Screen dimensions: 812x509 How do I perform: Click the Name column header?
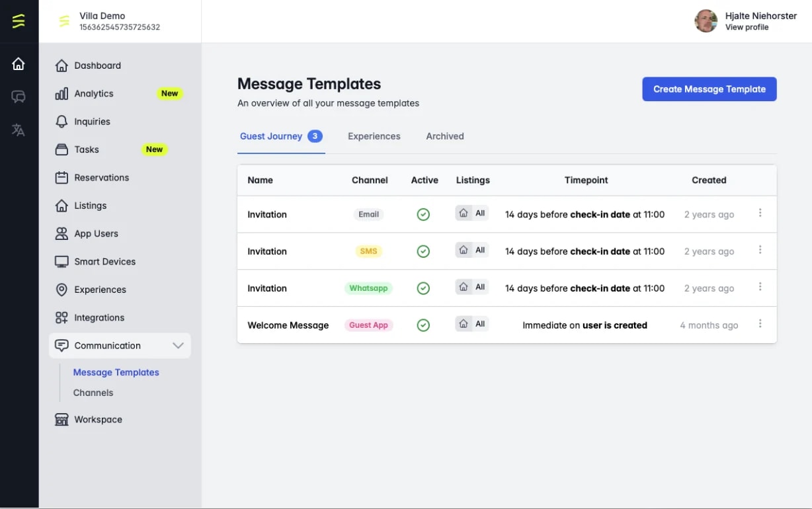(x=260, y=180)
